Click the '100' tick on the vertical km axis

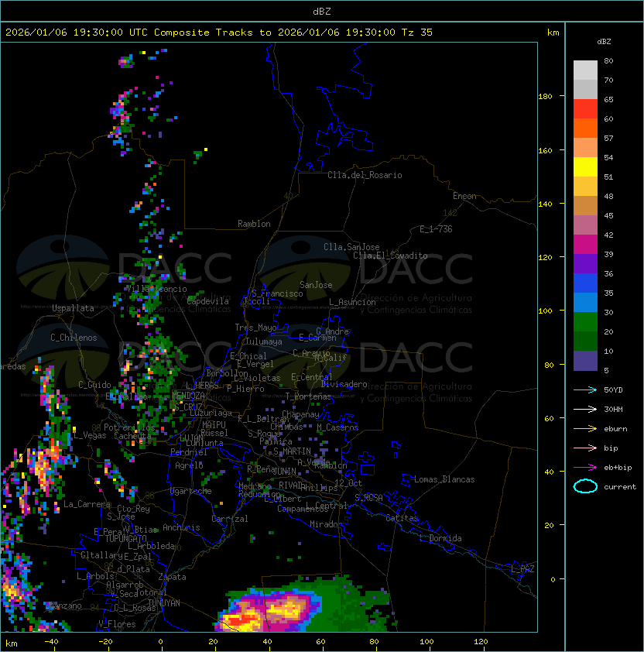(545, 311)
